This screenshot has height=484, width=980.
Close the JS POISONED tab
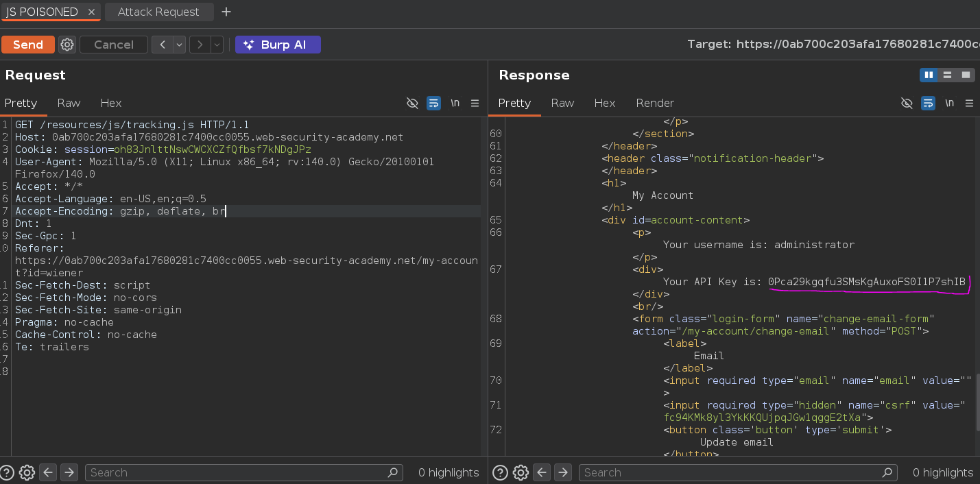click(x=92, y=12)
